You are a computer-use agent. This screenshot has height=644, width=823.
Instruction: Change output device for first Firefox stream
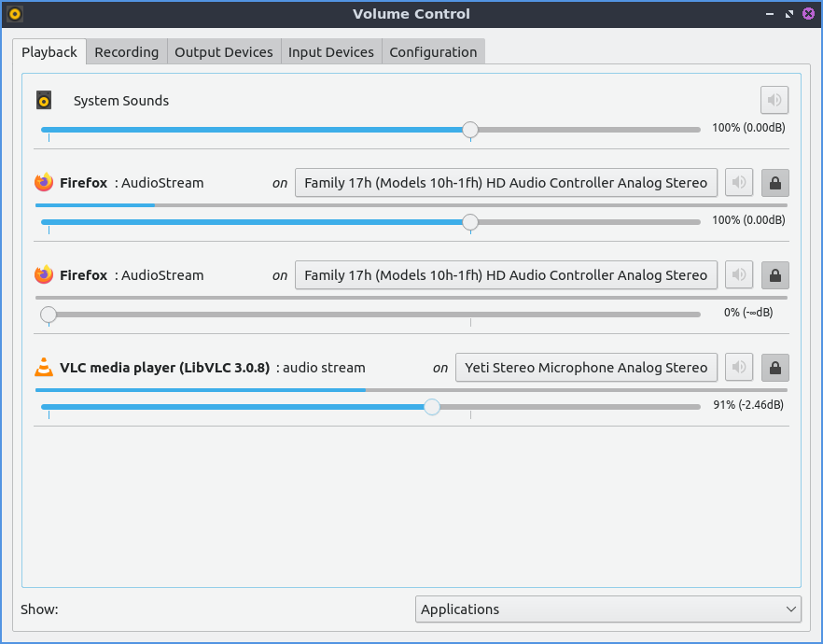(506, 183)
